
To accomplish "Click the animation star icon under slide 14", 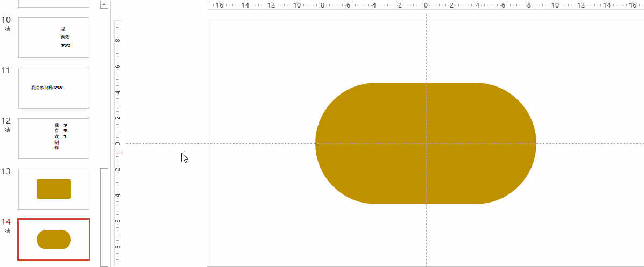I will pos(8,231).
